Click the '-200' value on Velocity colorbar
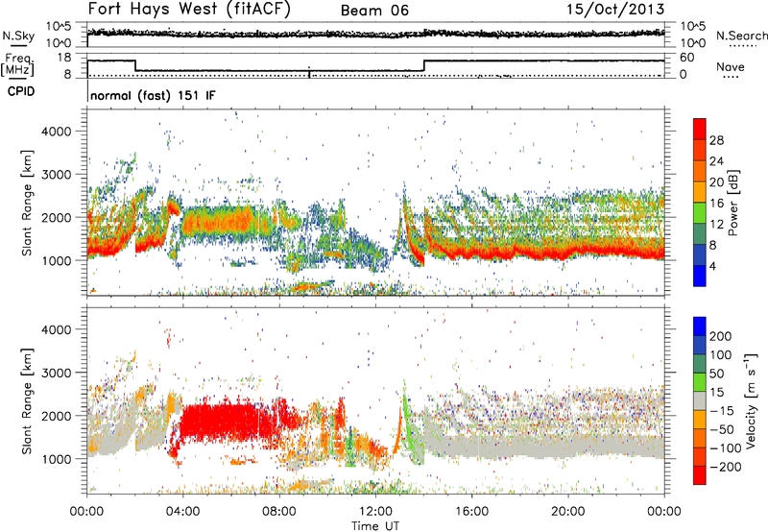The image size is (768, 532). coord(726,467)
